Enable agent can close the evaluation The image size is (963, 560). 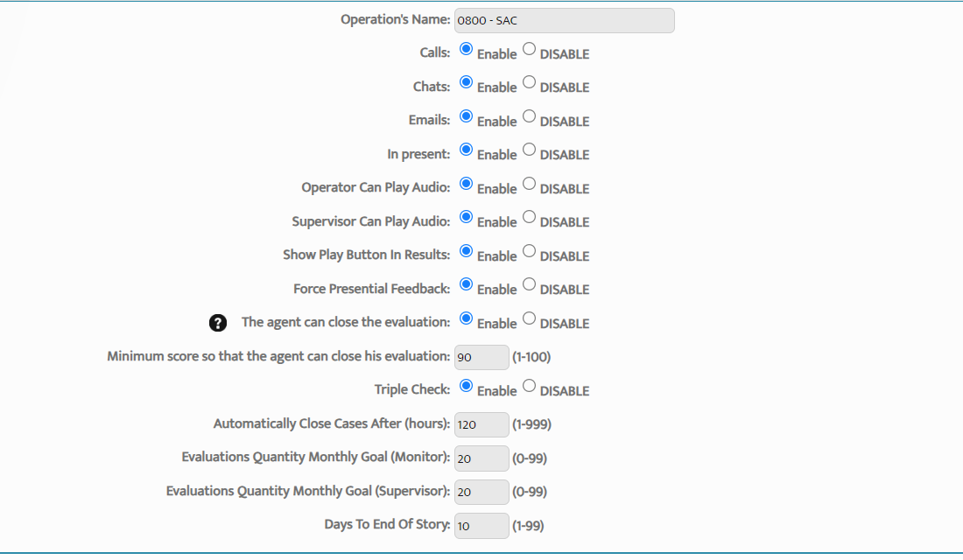[466, 318]
